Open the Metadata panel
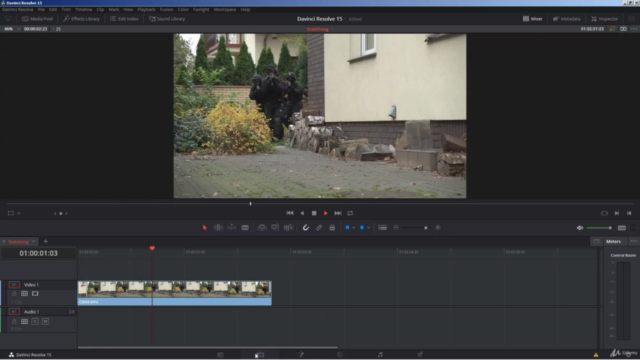The width and height of the screenshot is (640, 360). click(567, 19)
